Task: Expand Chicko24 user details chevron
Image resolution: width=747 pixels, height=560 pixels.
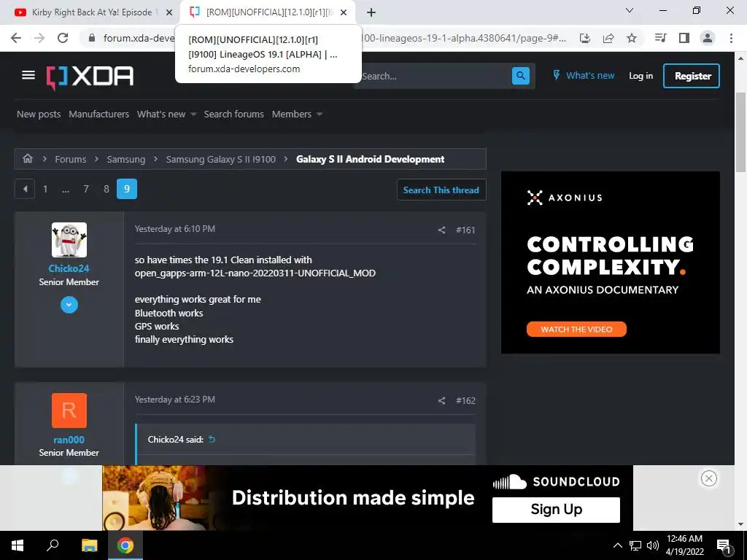Action: tap(69, 305)
